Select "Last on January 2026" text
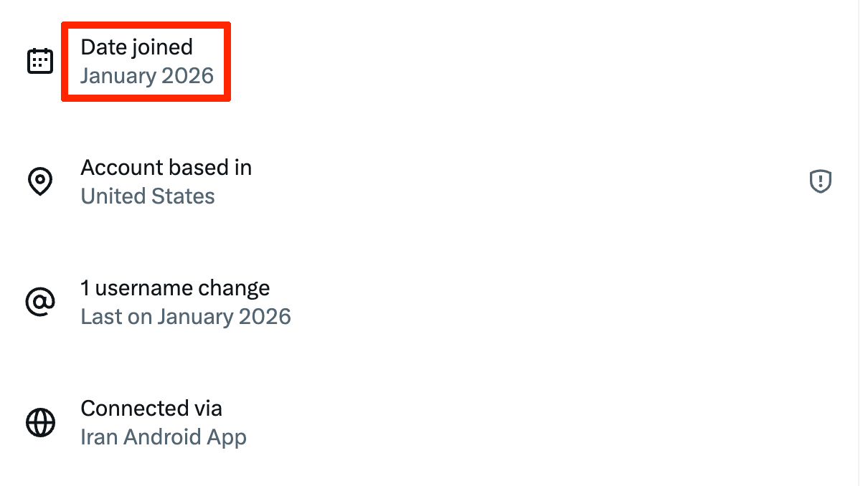The width and height of the screenshot is (868, 486). click(x=186, y=317)
